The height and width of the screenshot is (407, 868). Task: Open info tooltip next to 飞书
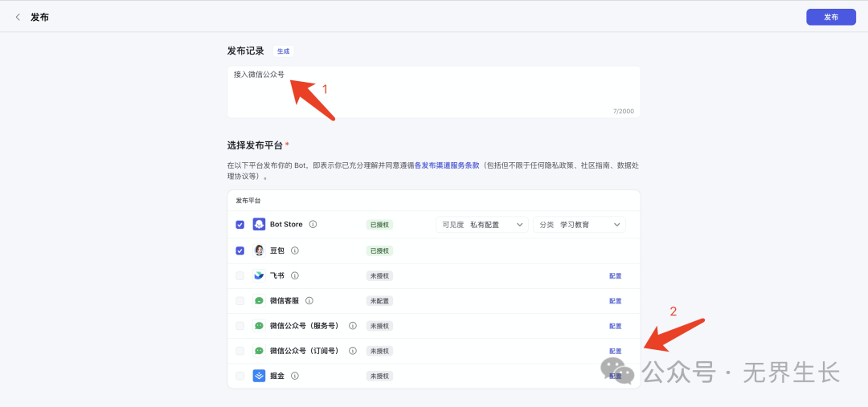295,275
